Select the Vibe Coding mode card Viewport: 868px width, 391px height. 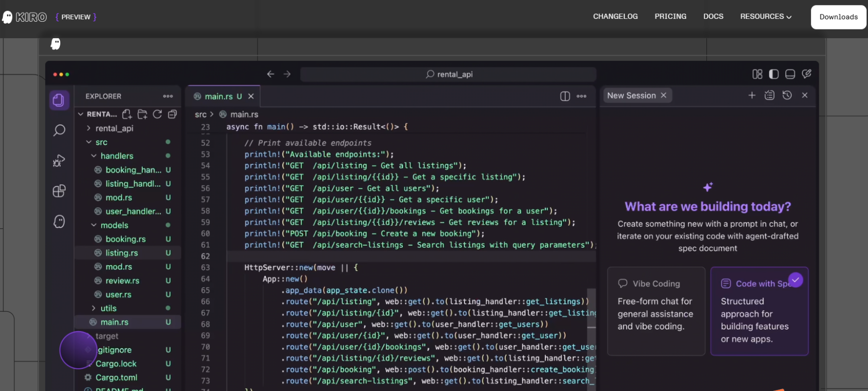coord(656,311)
